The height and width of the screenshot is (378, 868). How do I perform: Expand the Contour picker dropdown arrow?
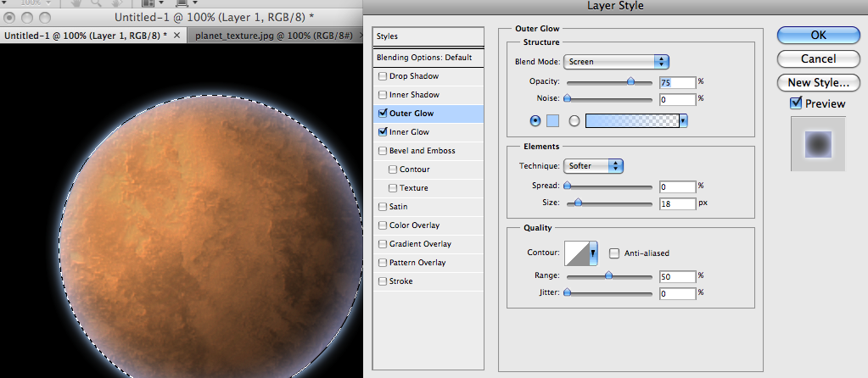click(594, 253)
